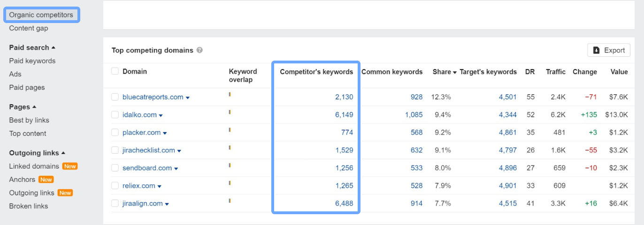Sort by the Traffic column header
644x225 pixels.
pos(556,72)
